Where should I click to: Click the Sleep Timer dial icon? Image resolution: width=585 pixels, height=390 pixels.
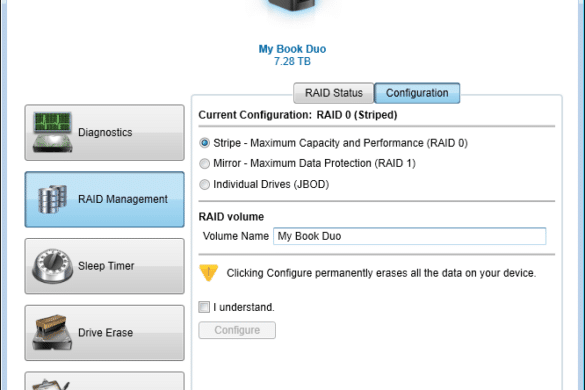click(52, 266)
